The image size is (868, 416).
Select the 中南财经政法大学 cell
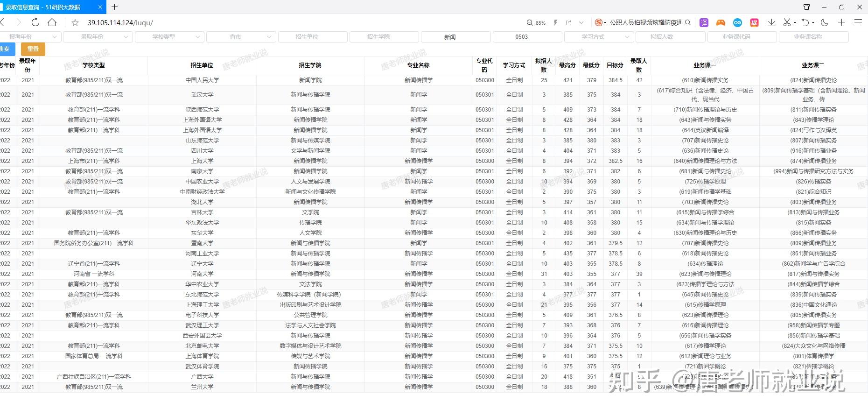202,192
